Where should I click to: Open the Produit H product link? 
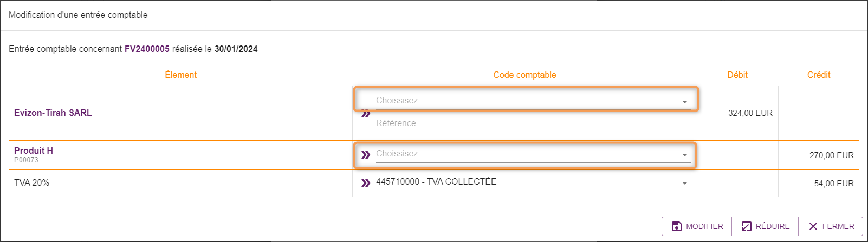click(34, 151)
